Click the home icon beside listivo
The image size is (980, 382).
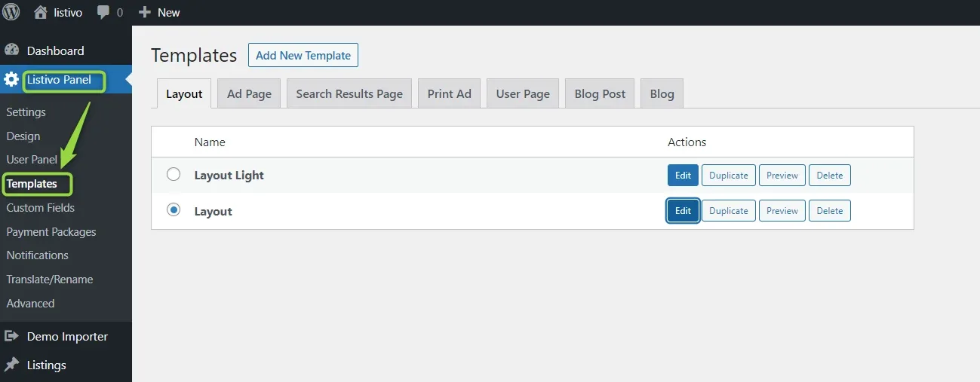[41, 12]
